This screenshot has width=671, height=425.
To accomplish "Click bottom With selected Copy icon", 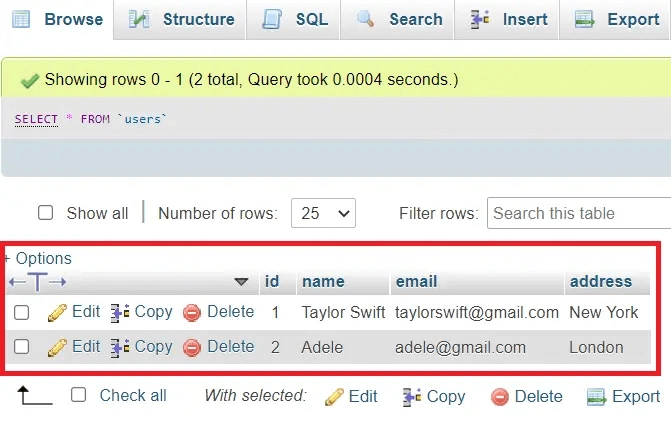I will coord(411,396).
